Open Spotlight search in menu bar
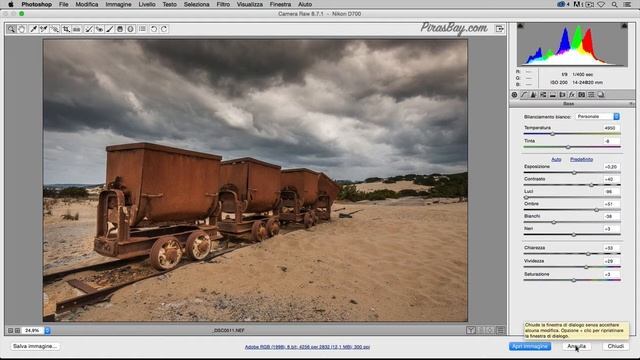Image resolution: width=640 pixels, height=360 pixels. (614, 4)
